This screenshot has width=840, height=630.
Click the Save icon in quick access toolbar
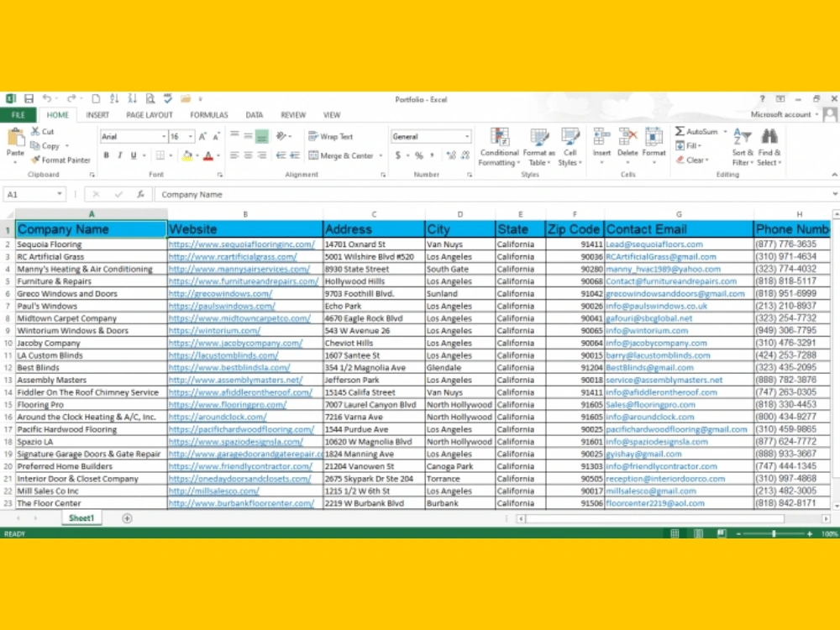point(29,99)
